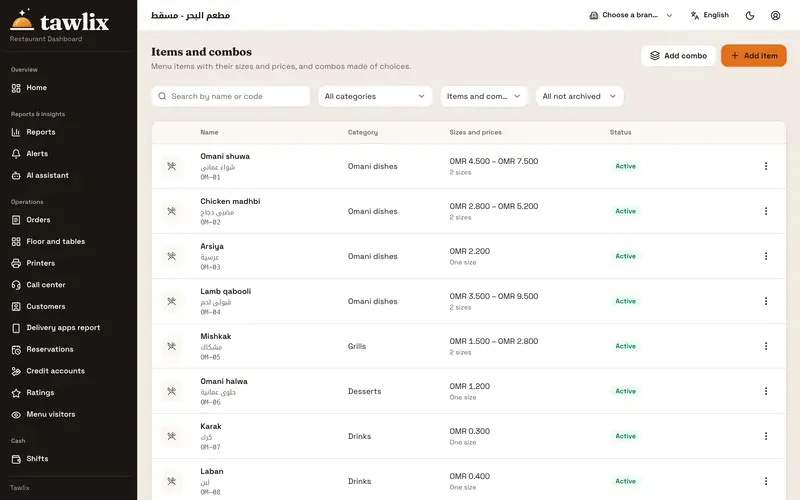
Task: Click the Active status of Mishkak
Action: click(626, 346)
